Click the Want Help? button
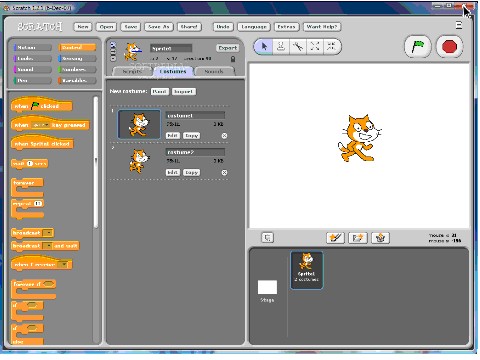The image size is (480, 360). click(322, 27)
